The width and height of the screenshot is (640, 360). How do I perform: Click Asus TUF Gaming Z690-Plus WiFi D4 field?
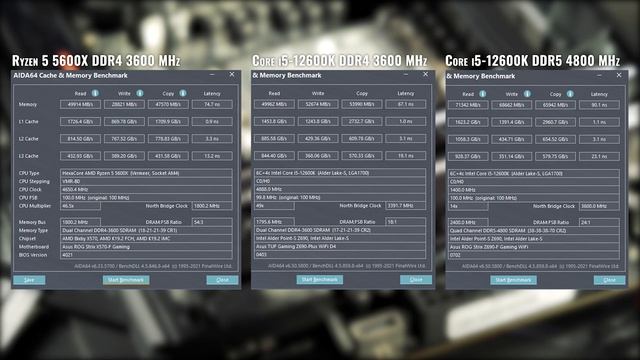[340, 246]
